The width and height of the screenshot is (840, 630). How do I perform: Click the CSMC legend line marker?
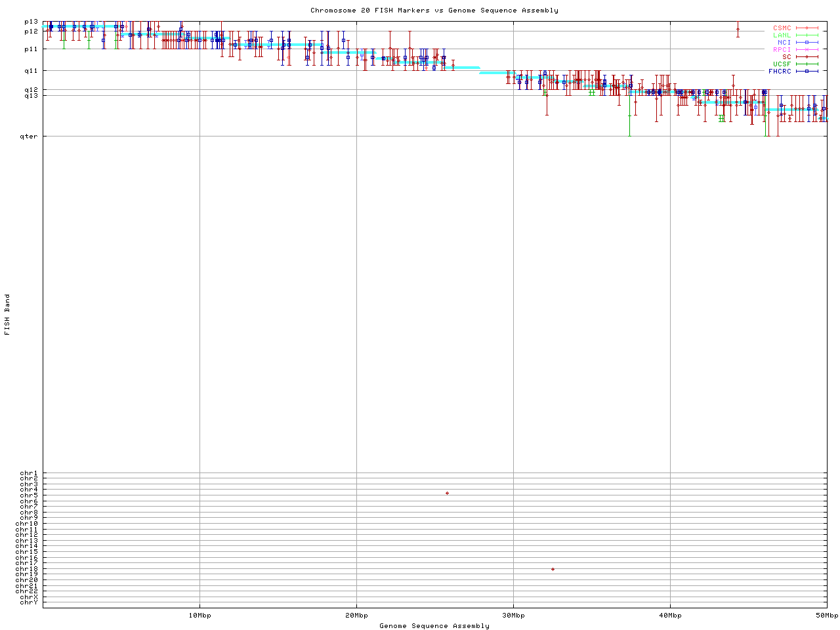click(x=807, y=28)
